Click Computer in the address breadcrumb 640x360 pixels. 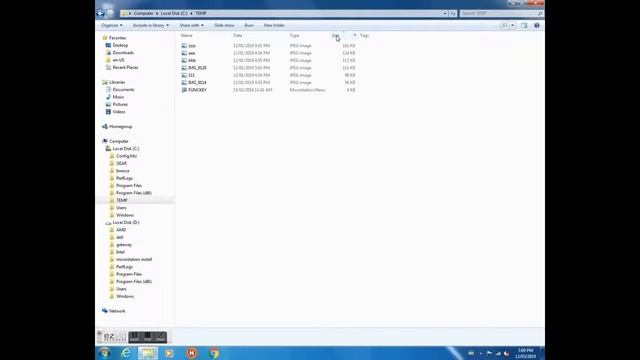point(143,13)
